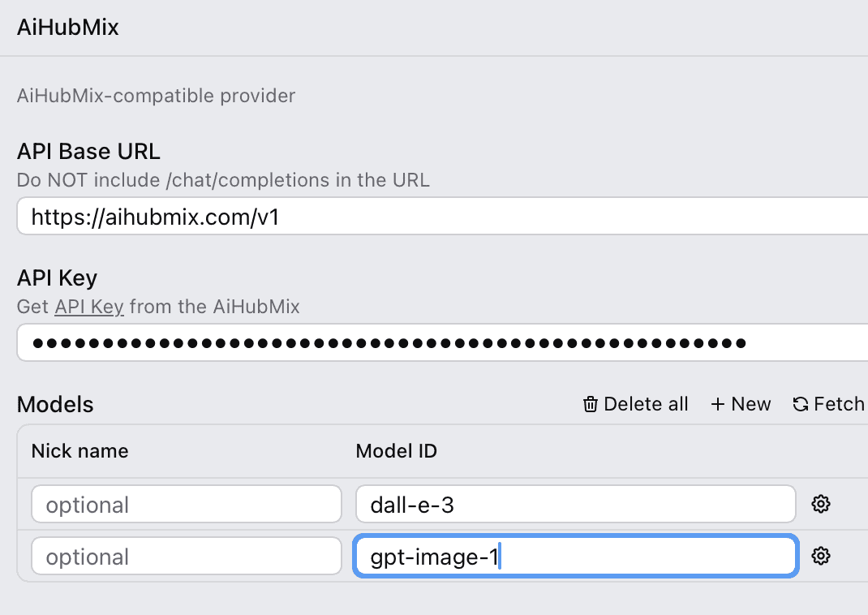Click the AiHubMix-compatible provider description text
Image resolution: width=868 pixels, height=615 pixels.
(x=156, y=96)
